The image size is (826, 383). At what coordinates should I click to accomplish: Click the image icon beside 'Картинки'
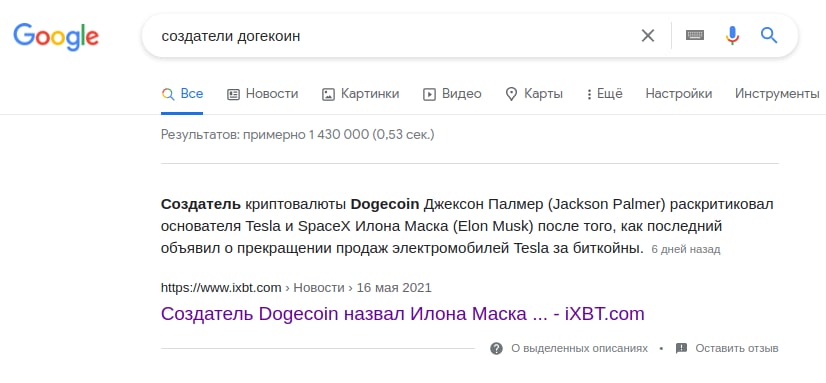[x=328, y=94]
